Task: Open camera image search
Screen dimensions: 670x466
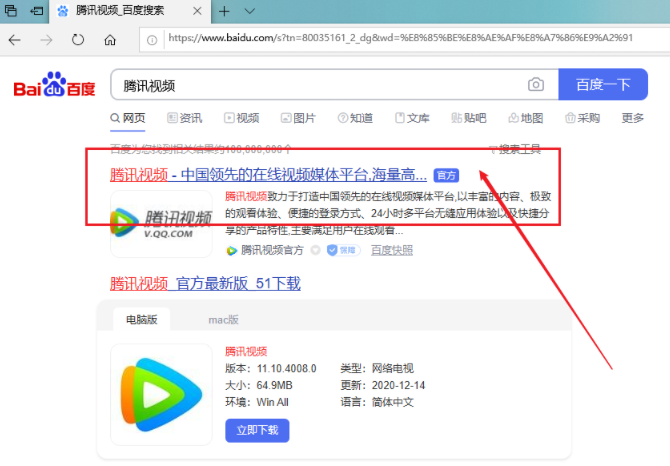Action: pyautogui.click(x=536, y=85)
